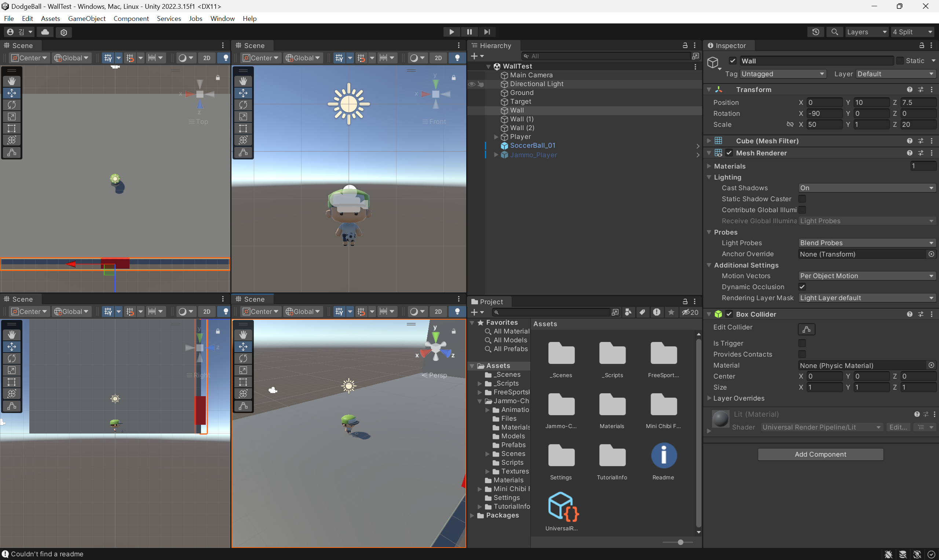Image resolution: width=939 pixels, height=560 pixels.
Task: Select Scale tool in bottom-left Scene view
Action: (12, 370)
